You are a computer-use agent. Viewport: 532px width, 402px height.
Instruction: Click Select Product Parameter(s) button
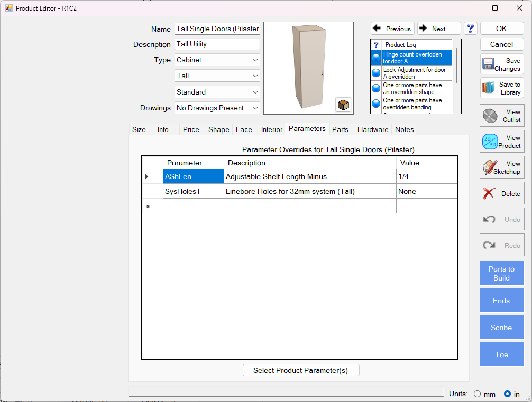coord(300,370)
